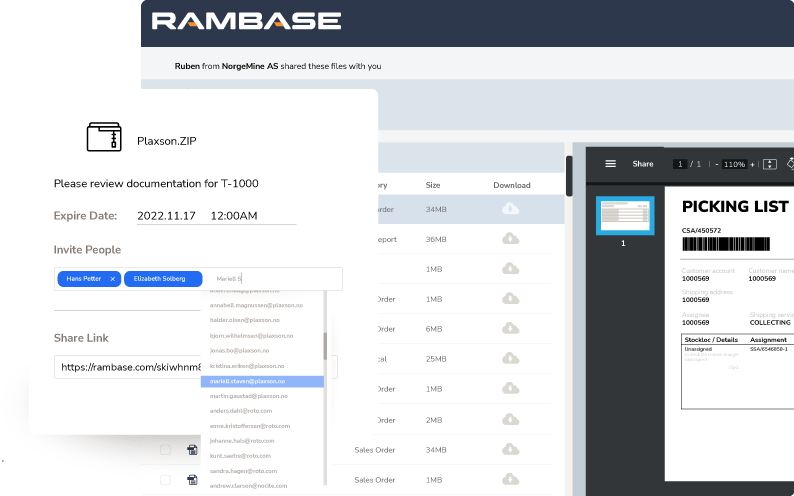
Task: Click the expire date 2022.11.17
Action: (x=167, y=216)
